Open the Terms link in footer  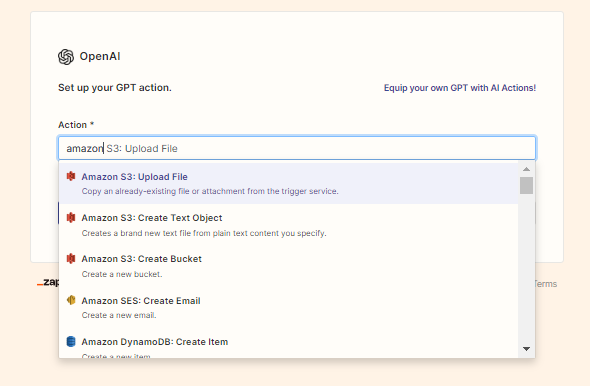click(x=546, y=284)
